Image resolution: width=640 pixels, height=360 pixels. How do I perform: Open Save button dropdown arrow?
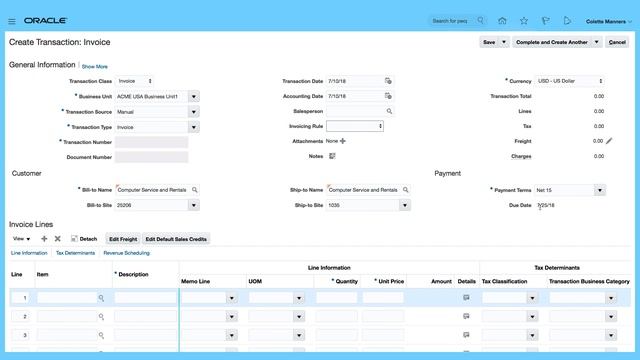504,42
